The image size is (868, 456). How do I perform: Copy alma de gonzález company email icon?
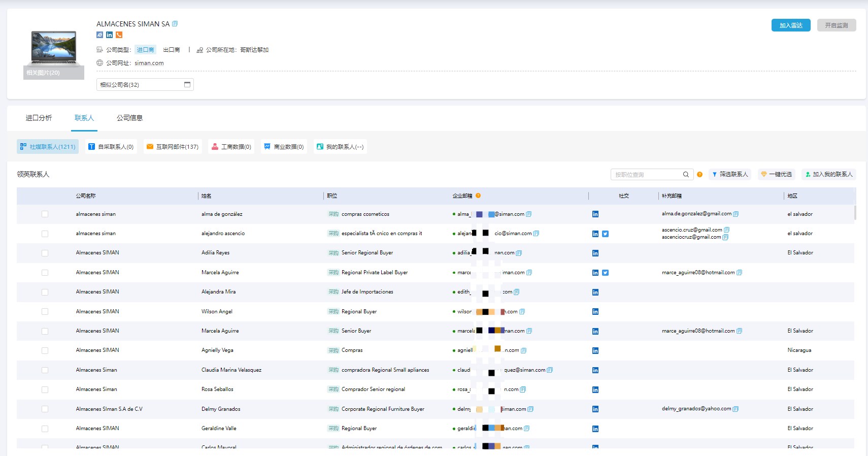[x=529, y=214]
